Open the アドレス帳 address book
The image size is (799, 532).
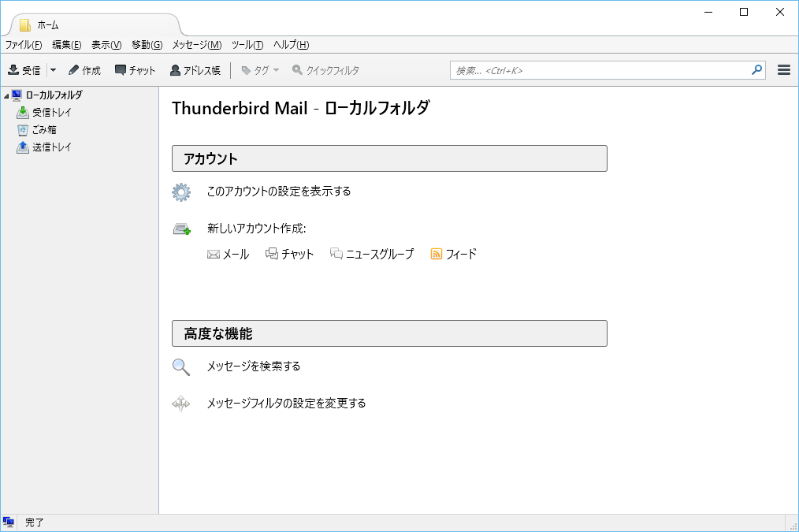[x=195, y=70]
